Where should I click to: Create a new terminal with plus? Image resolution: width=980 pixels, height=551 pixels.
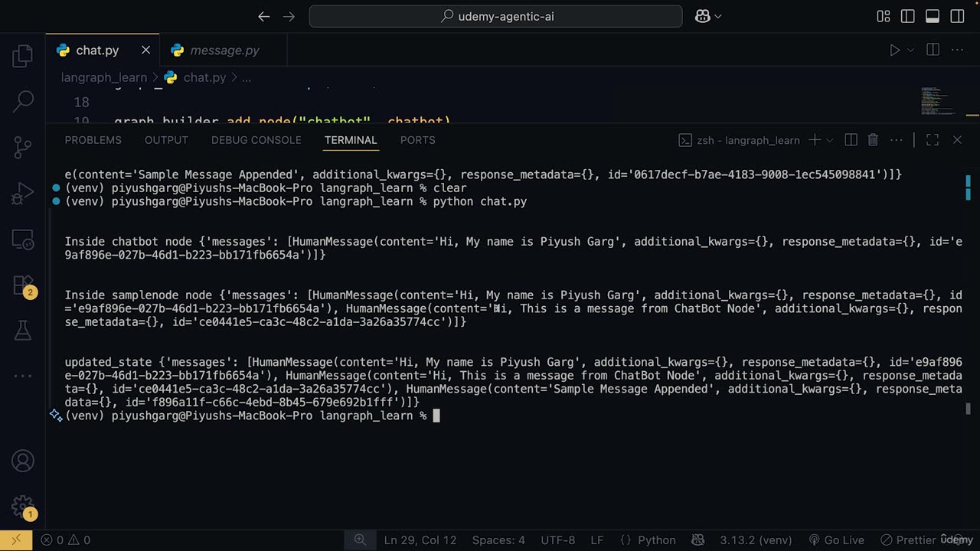tap(815, 140)
